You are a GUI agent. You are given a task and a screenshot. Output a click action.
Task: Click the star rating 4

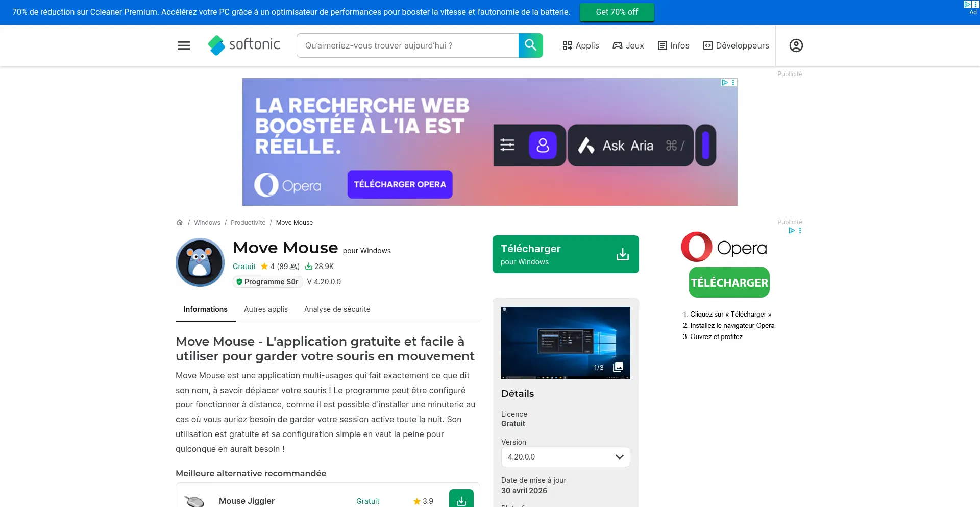click(267, 267)
